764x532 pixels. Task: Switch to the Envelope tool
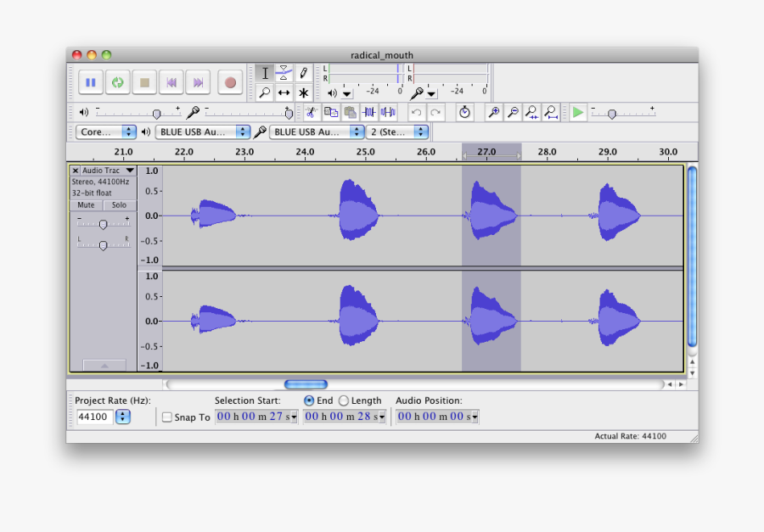coord(284,72)
